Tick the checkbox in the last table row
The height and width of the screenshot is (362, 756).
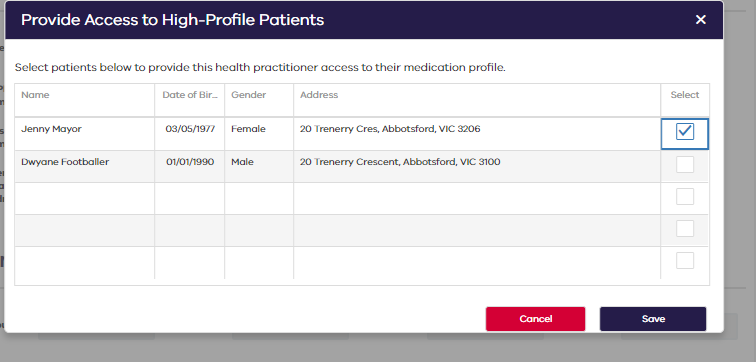click(x=685, y=261)
